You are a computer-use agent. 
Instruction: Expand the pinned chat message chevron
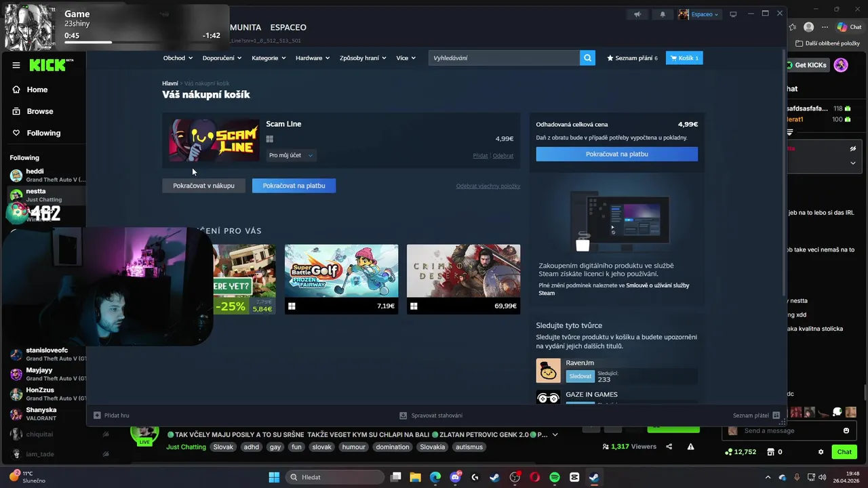[x=853, y=163]
